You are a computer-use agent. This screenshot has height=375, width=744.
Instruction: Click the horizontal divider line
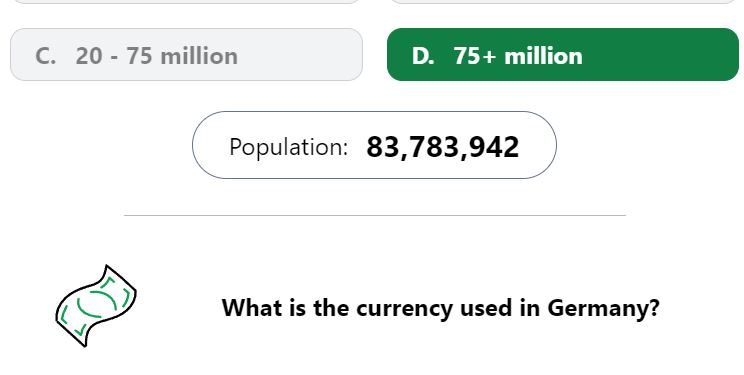click(375, 216)
